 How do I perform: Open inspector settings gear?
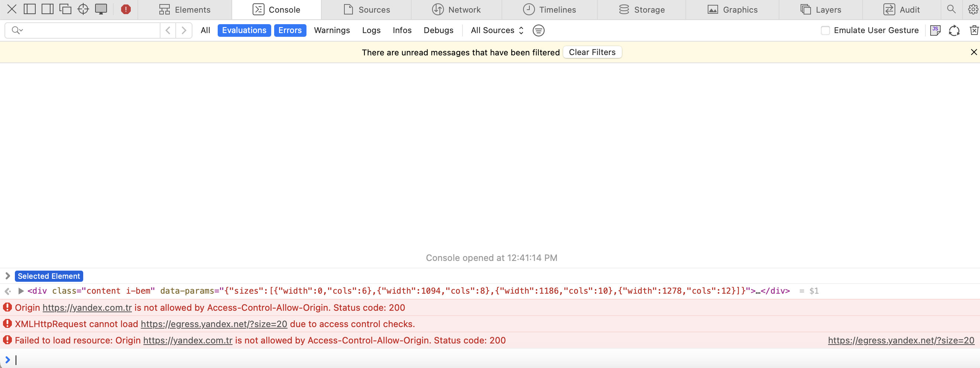point(973,10)
